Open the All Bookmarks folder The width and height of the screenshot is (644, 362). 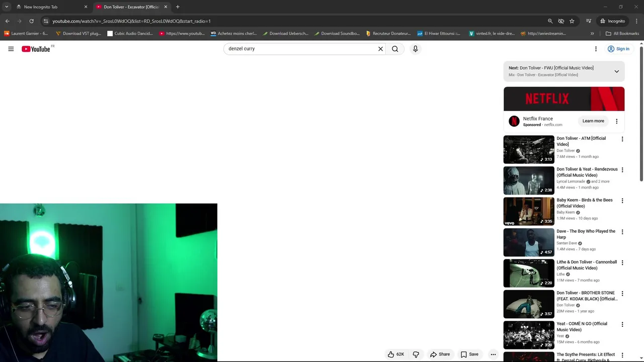pos(622,34)
